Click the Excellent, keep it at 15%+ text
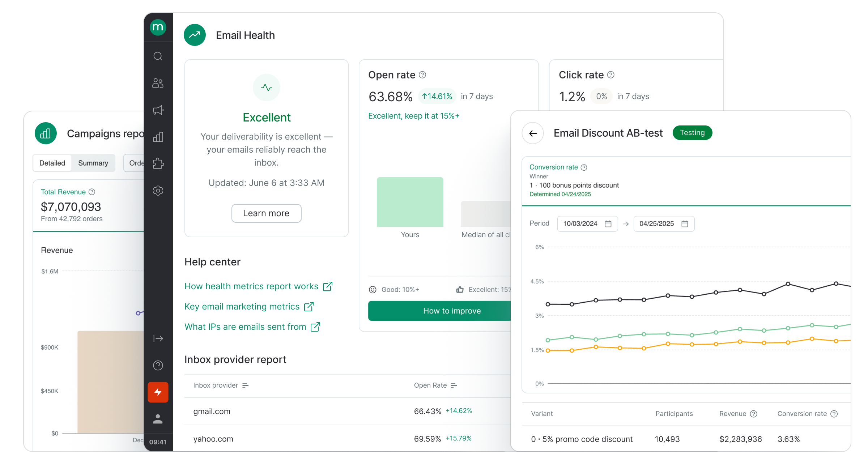The width and height of the screenshot is (868, 452). click(414, 116)
